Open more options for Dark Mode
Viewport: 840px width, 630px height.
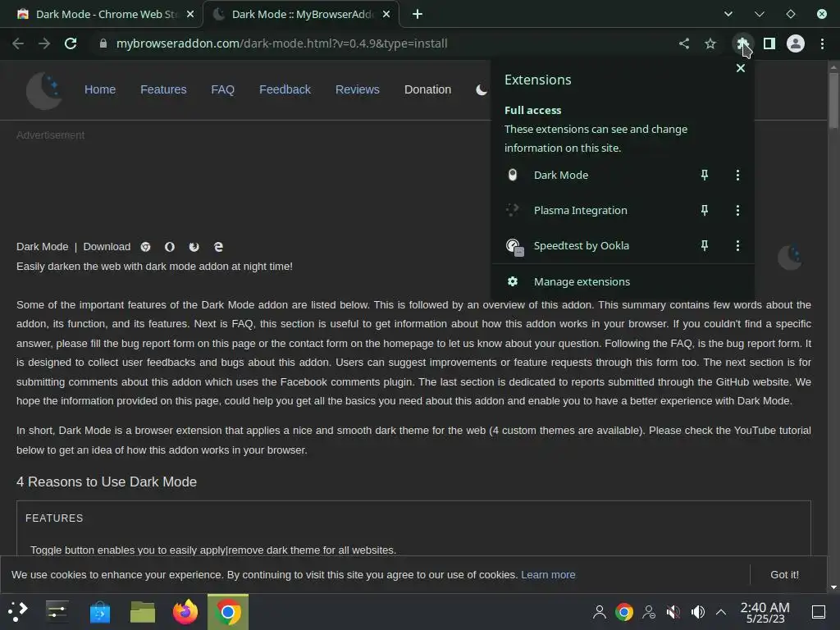tap(737, 176)
